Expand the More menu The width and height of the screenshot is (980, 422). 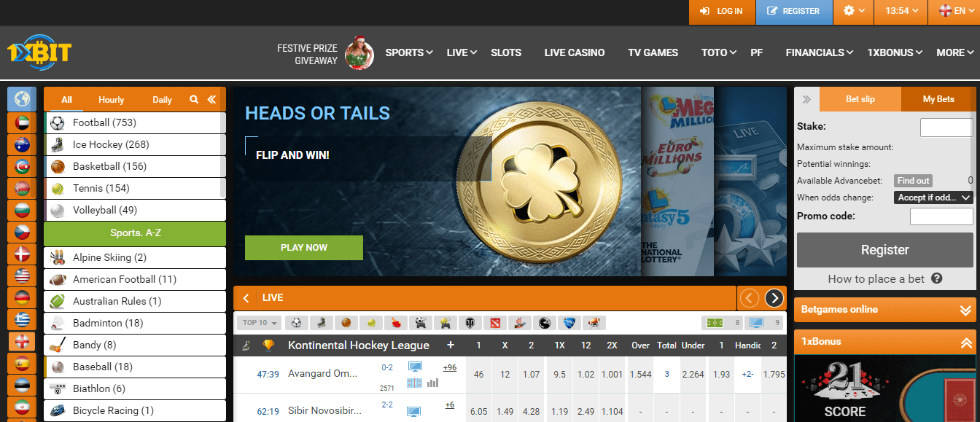click(955, 52)
